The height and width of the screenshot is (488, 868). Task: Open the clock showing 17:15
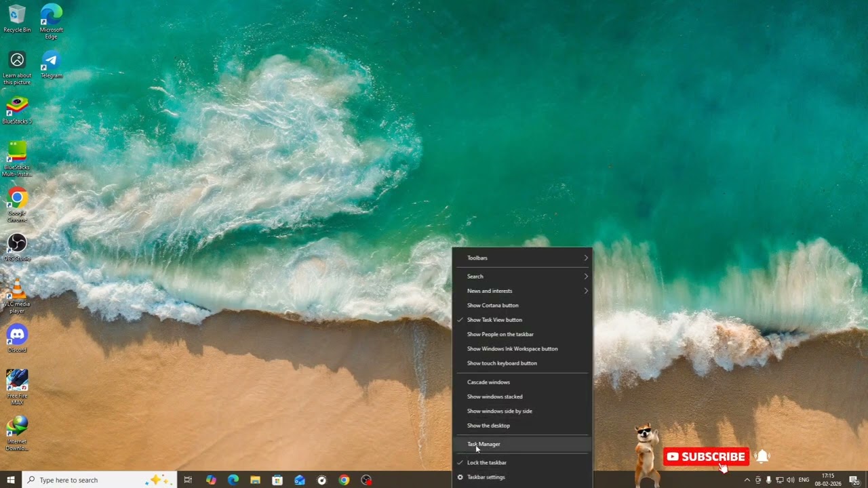point(828,480)
